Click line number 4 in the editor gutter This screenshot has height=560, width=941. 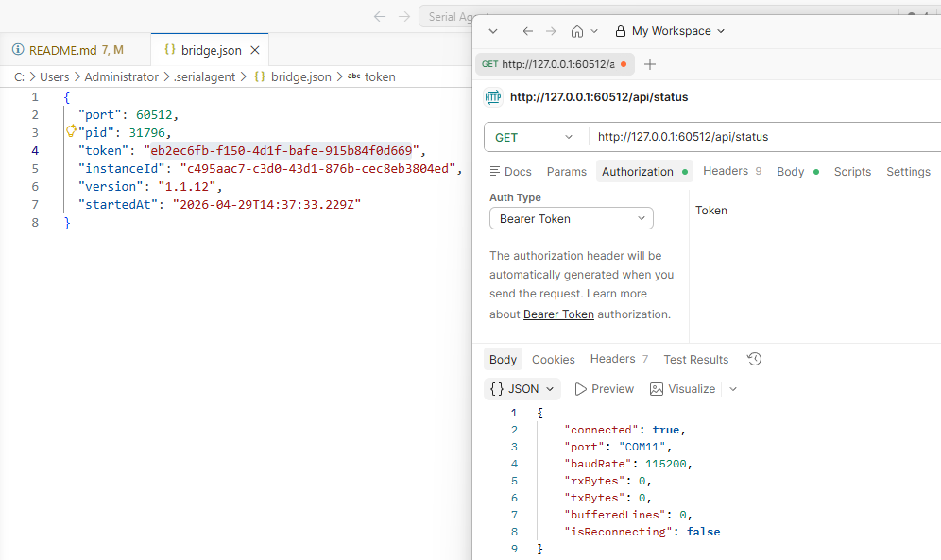[x=35, y=150]
